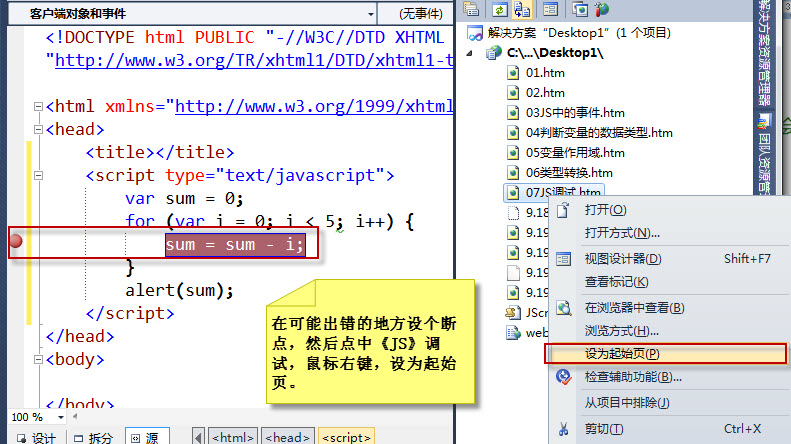Select 05变量作用域.htm in the tree
Screen dimensions: 791x444
[x=575, y=153]
